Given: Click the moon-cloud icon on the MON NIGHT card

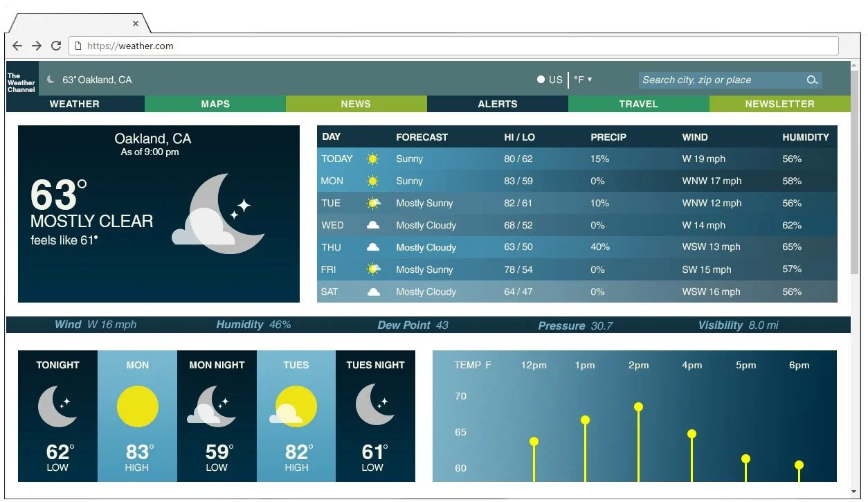Looking at the screenshot, I should coord(211,406).
